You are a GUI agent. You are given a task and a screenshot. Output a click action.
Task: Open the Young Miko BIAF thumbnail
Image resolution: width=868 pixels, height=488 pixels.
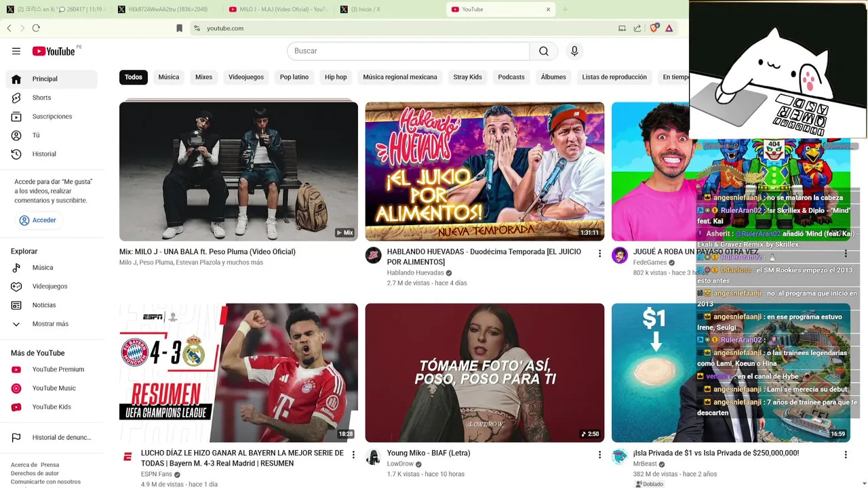pyautogui.click(x=485, y=373)
